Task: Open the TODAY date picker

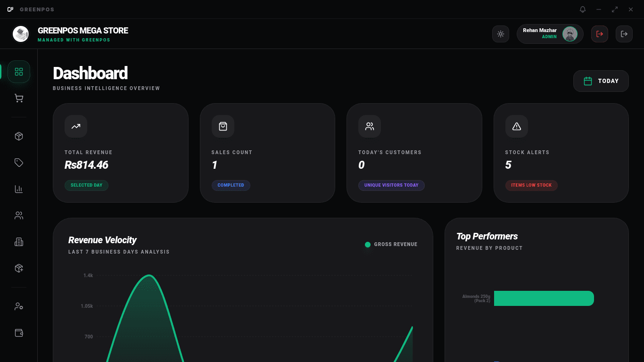Action: click(x=601, y=81)
